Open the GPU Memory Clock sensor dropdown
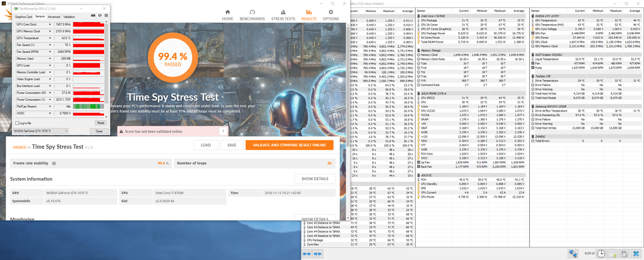Image resolution: width=644 pixels, height=260 pixels. [50, 31]
